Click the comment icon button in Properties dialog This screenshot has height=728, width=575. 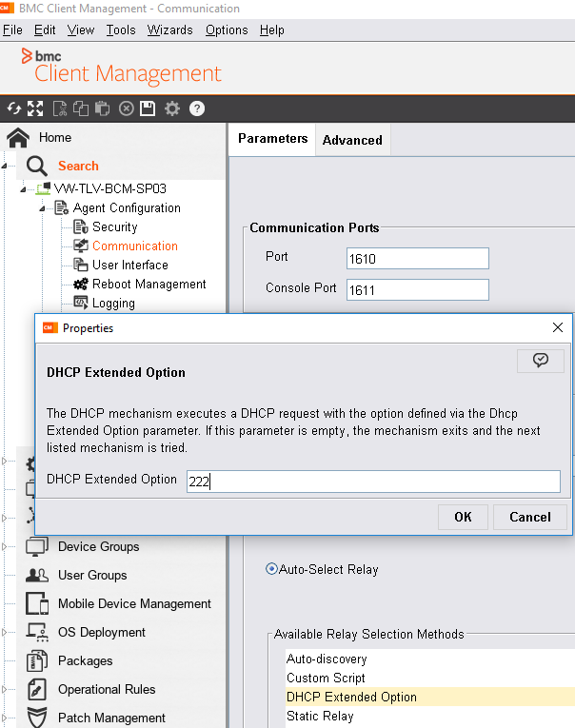[x=540, y=361]
